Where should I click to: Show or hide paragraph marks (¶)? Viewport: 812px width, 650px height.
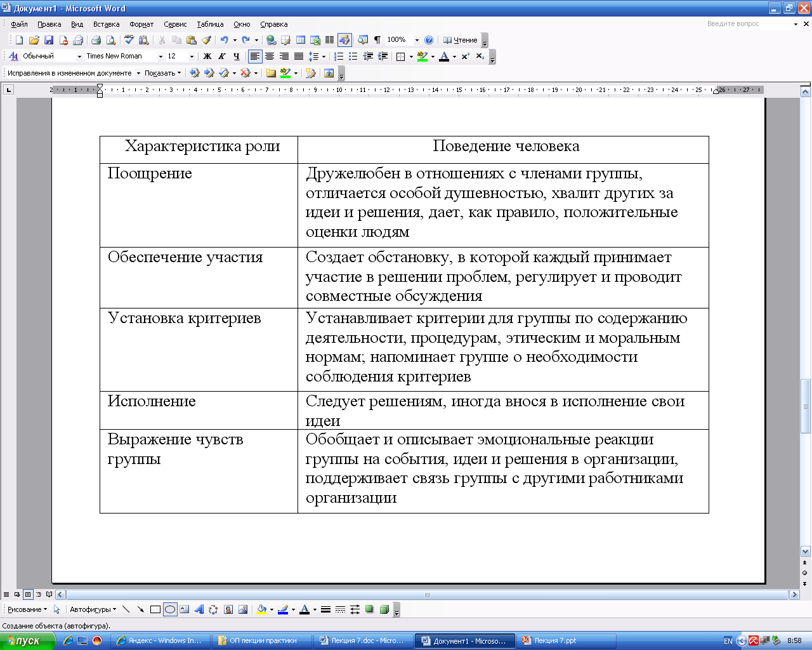click(377, 40)
